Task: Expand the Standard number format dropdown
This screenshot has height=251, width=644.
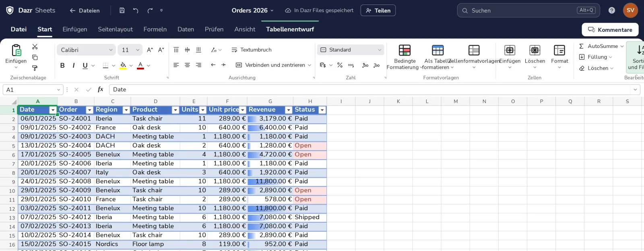Action: point(351,50)
